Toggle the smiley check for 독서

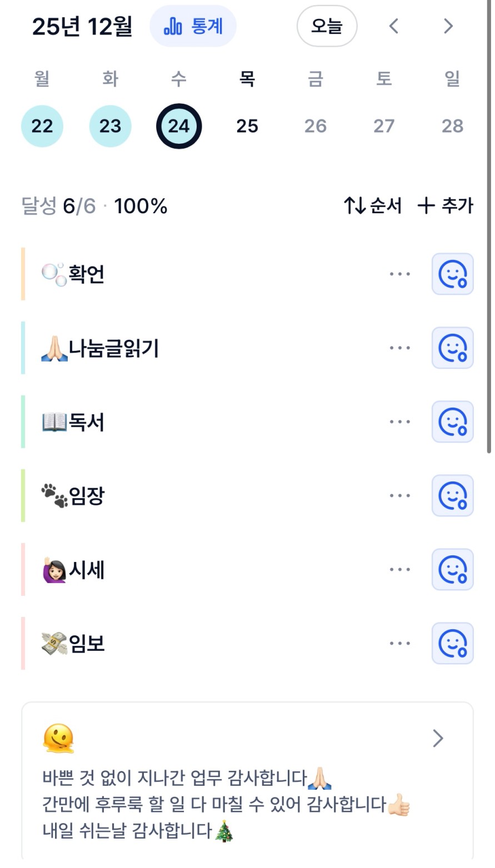452,422
